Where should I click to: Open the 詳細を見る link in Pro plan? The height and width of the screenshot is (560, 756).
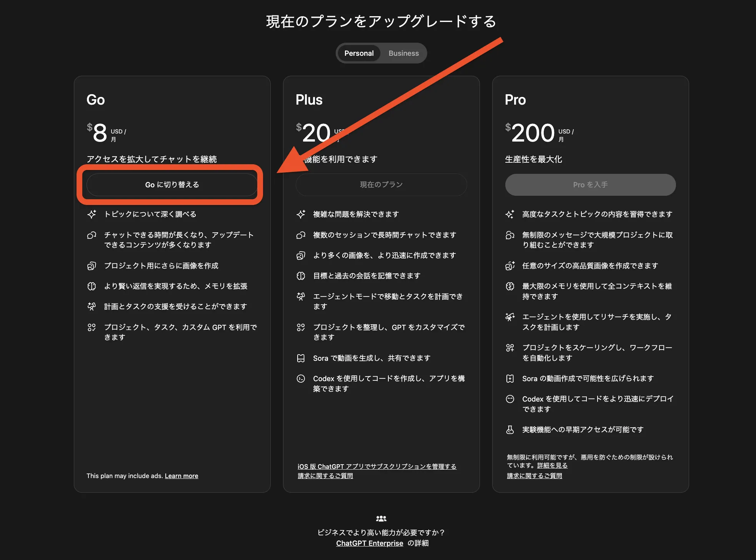[551, 465]
